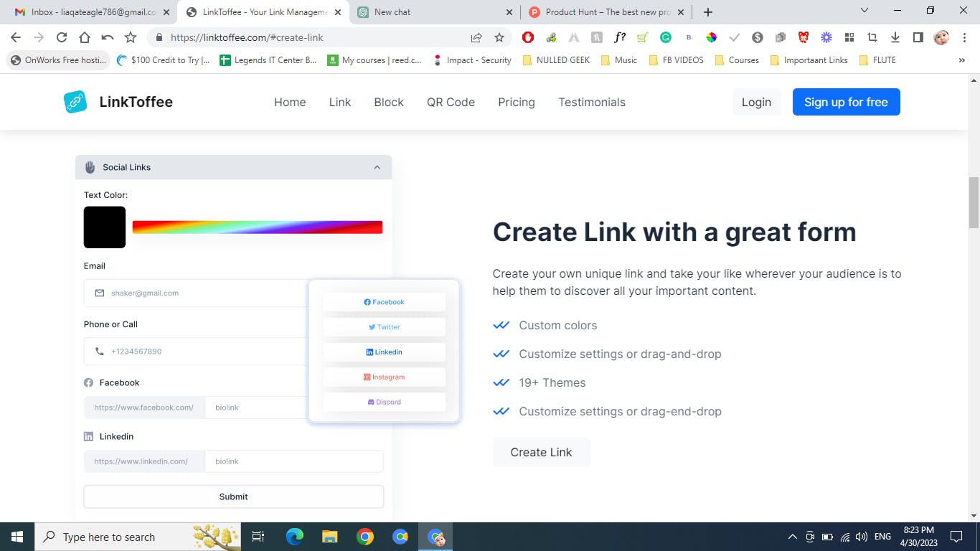The image size is (980, 551).
Task: Open the tab search dropdown arrow
Action: coord(864,11)
